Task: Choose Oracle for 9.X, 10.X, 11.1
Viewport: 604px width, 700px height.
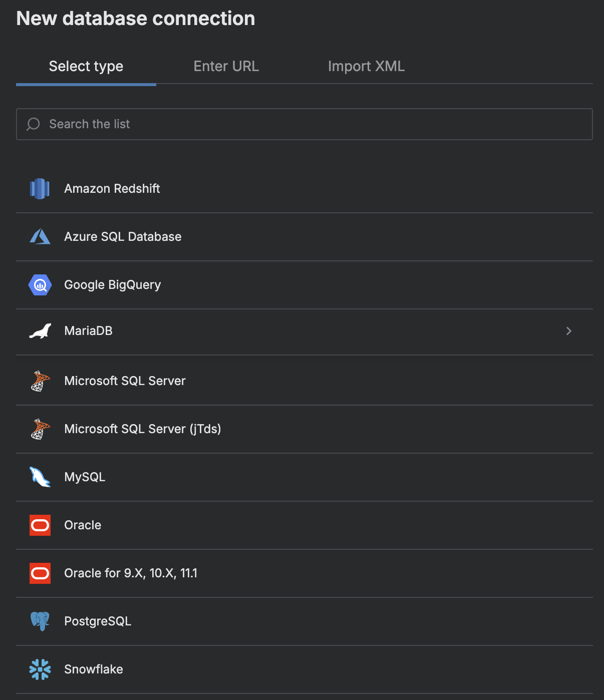Action: tap(131, 573)
